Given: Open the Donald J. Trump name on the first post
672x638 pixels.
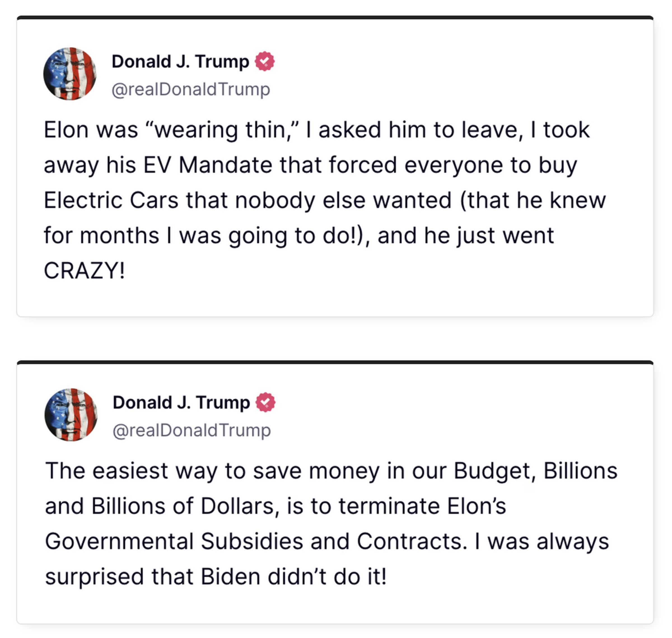Looking at the screenshot, I should [180, 62].
